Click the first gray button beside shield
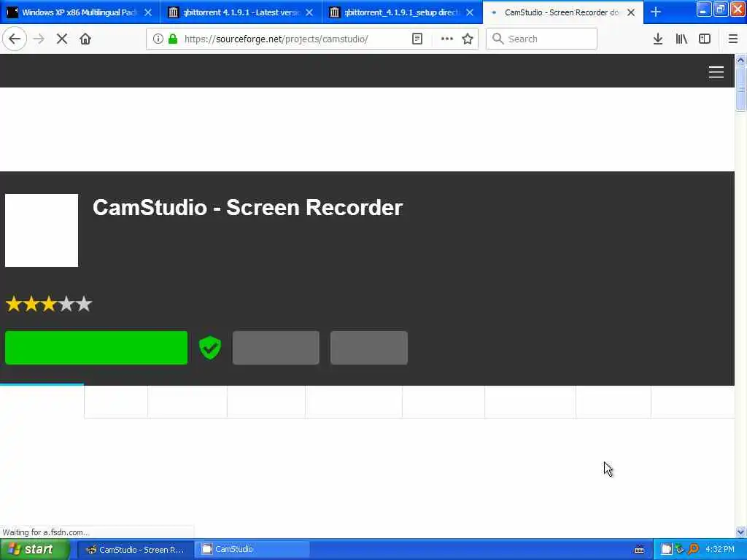 click(276, 348)
